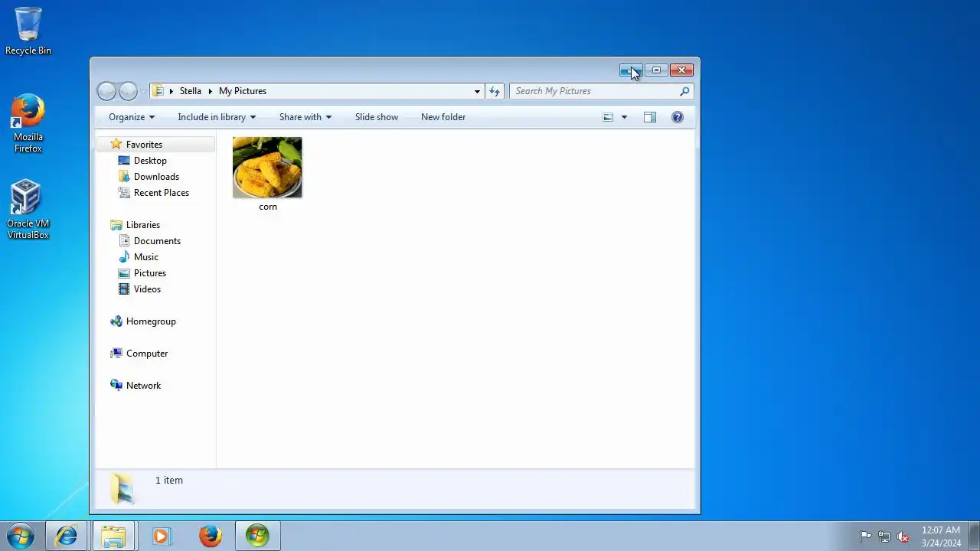Open the Videos library
Screen dimensions: 980x551
tap(147, 289)
